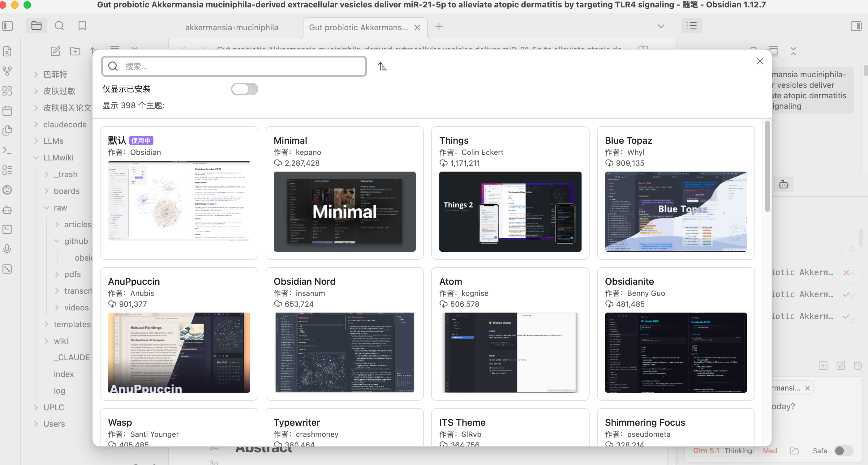Click the Blue Topaz preview thumbnail

pos(676,211)
